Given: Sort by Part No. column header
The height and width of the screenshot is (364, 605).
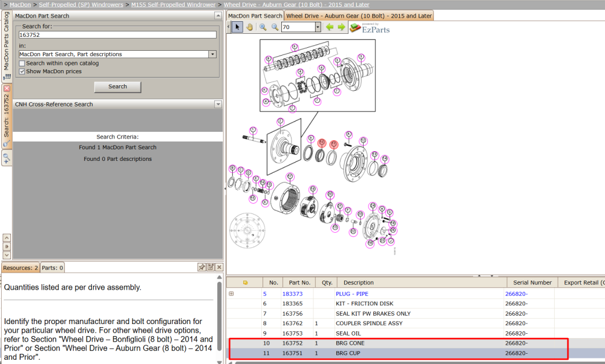Looking at the screenshot, I should tap(299, 282).
